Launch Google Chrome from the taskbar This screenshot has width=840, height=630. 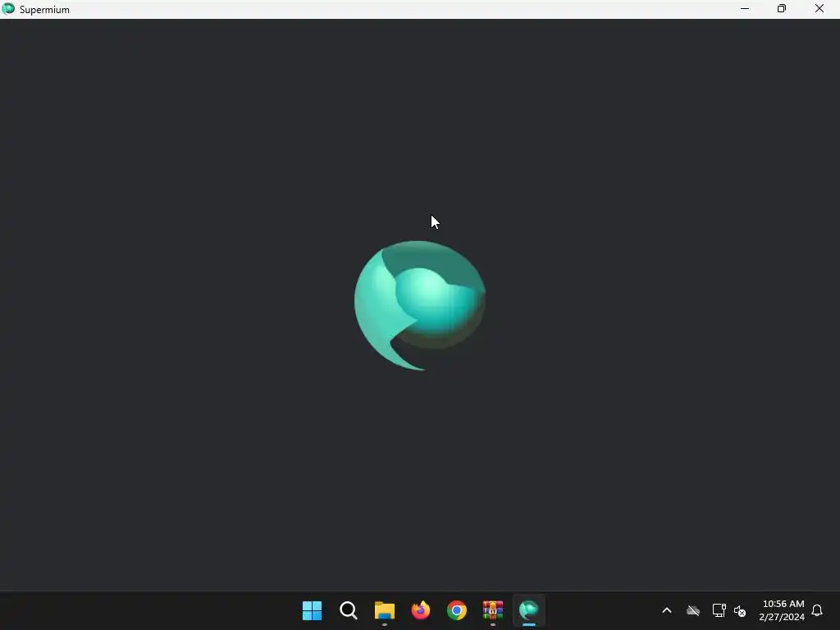pyautogui.click(x=457, y=610)
